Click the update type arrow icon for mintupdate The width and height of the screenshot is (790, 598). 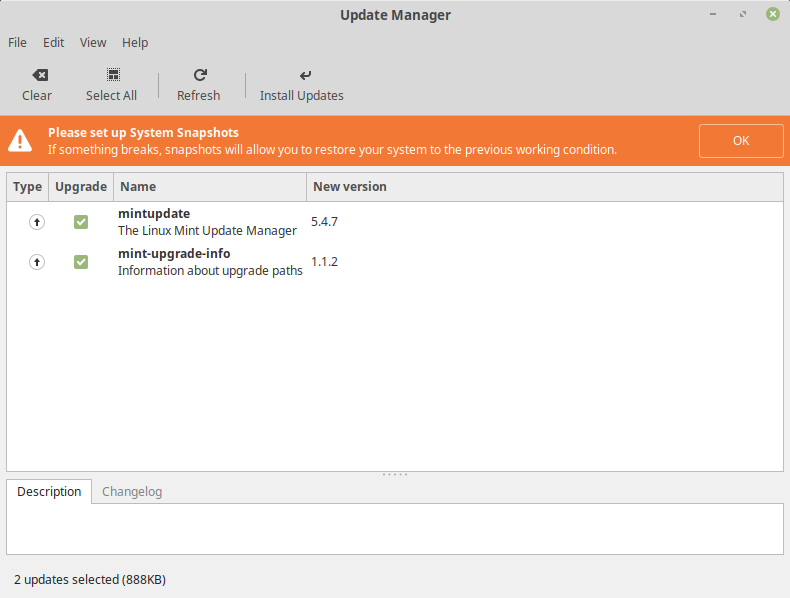coord(37,222)
